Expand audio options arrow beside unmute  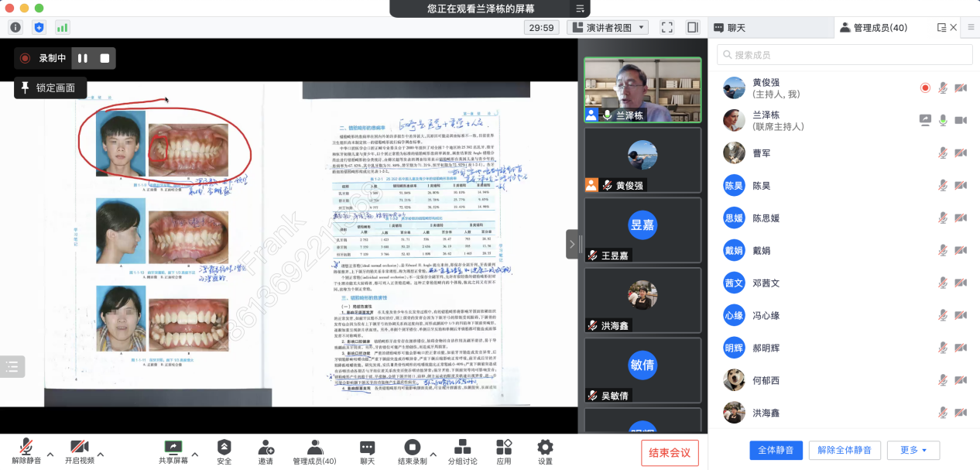50,455
